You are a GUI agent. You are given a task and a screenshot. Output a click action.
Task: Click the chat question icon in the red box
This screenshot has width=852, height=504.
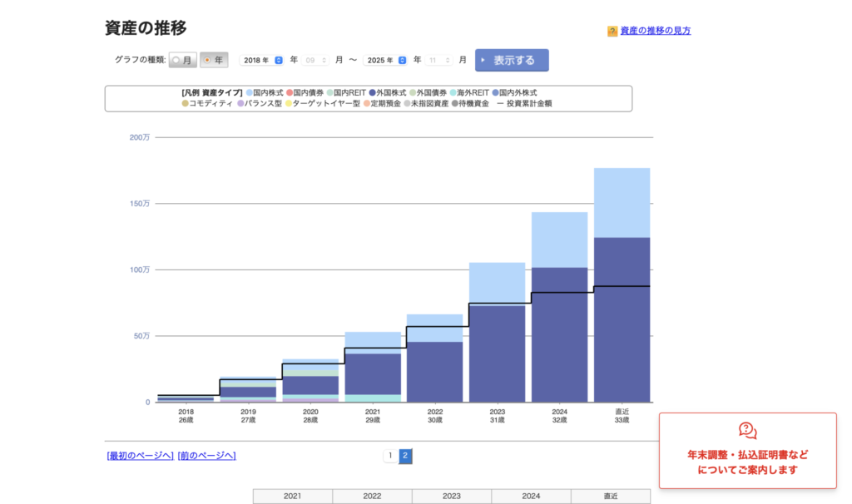point(747,430)
